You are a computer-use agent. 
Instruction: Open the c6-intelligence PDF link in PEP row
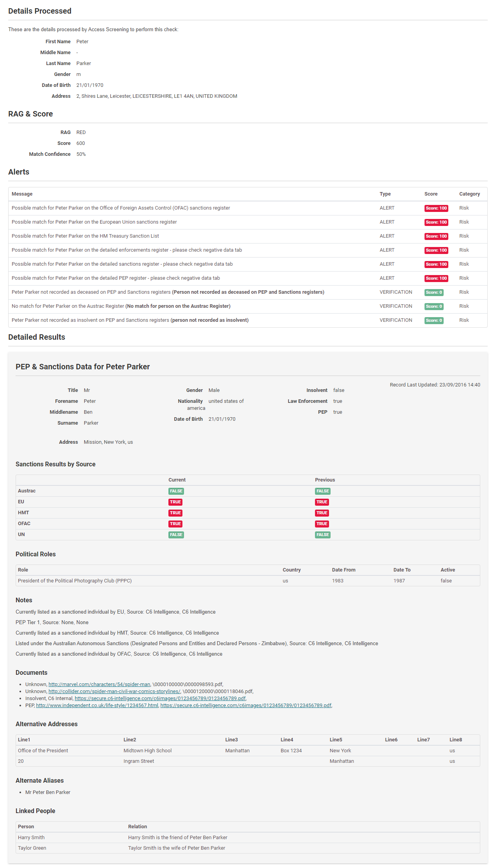pos(246,705)
